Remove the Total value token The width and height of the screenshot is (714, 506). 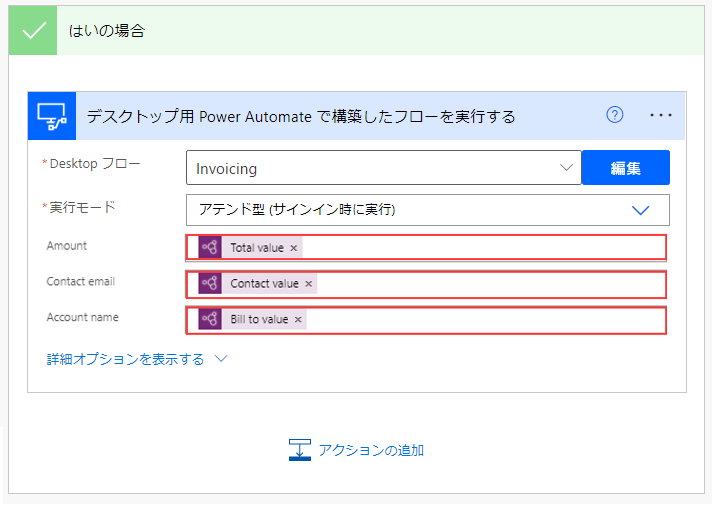pos(294,248)
